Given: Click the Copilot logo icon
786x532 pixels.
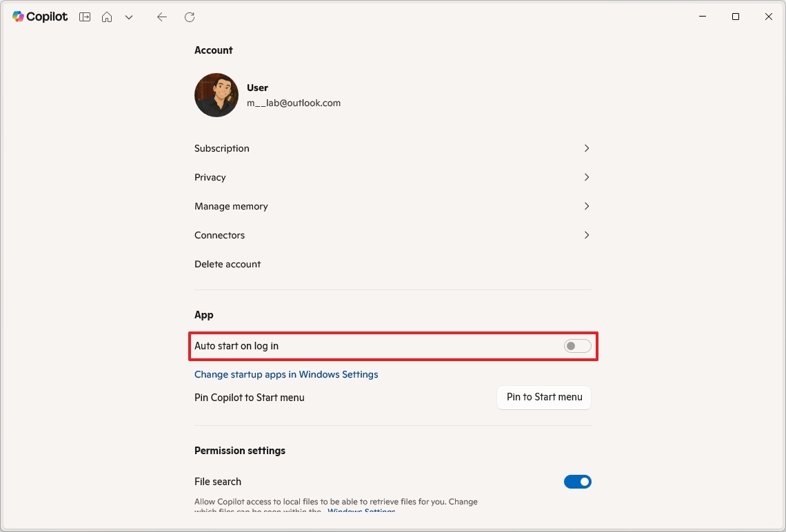Looking at the screenshot, I should pos(17,17).
